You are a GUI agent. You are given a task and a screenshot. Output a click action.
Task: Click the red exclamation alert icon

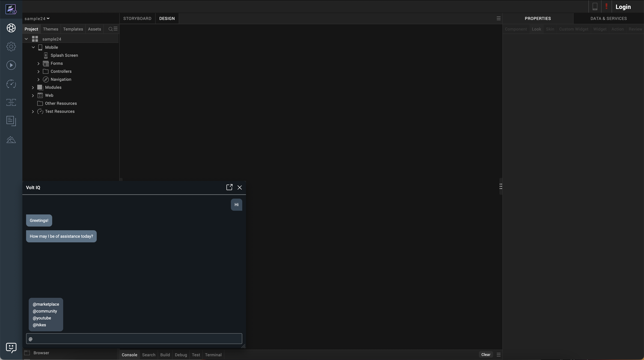606,6
